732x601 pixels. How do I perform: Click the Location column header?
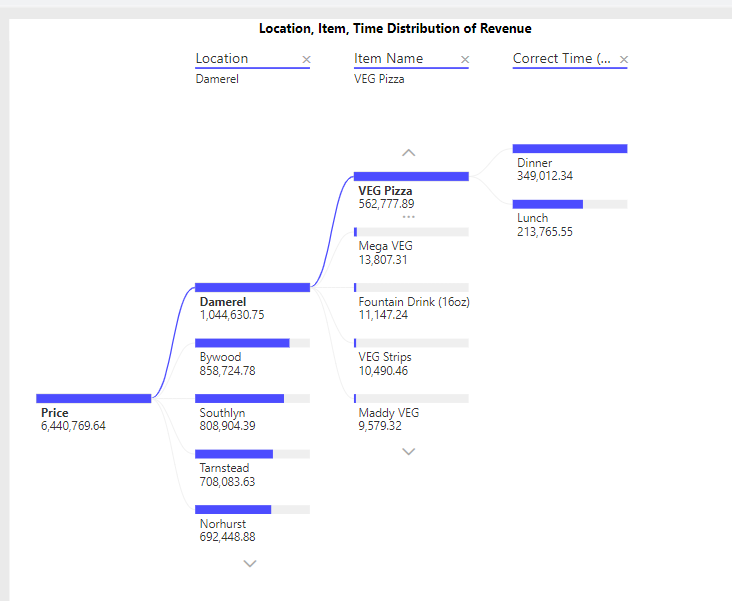pos(222,58)
